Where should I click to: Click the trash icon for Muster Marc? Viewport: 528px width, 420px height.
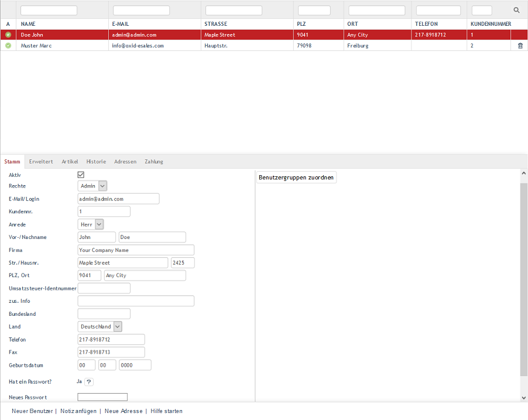coord(520,46)
